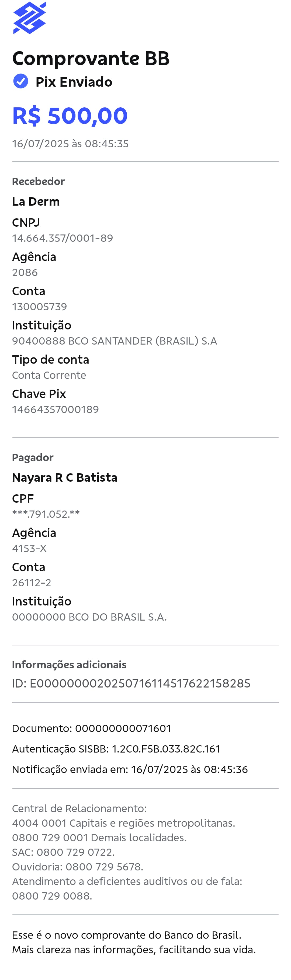
Task: Click the masked CPF number
Action: 46,513
